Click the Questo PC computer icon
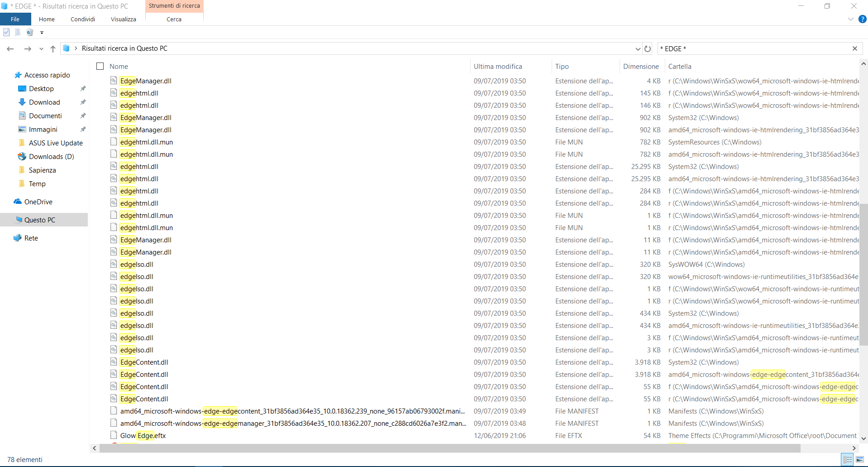This screenshot has width=868, height=467. [18, 220]
